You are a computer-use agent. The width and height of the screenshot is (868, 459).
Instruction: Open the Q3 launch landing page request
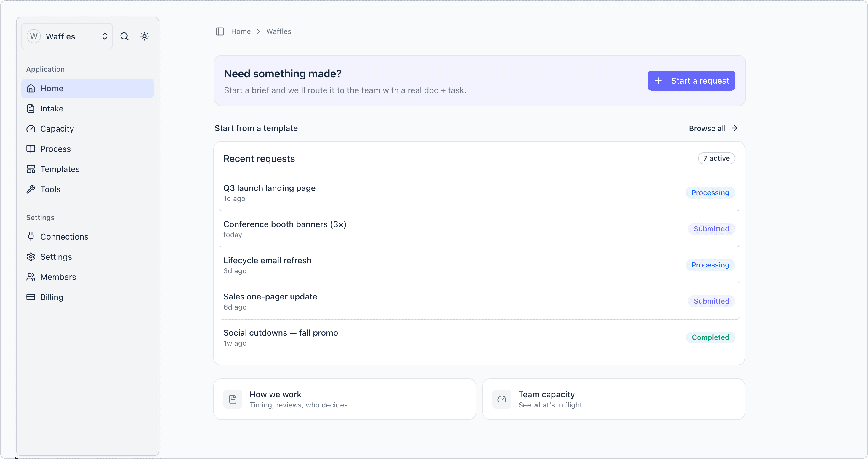[x=479, y=193]
